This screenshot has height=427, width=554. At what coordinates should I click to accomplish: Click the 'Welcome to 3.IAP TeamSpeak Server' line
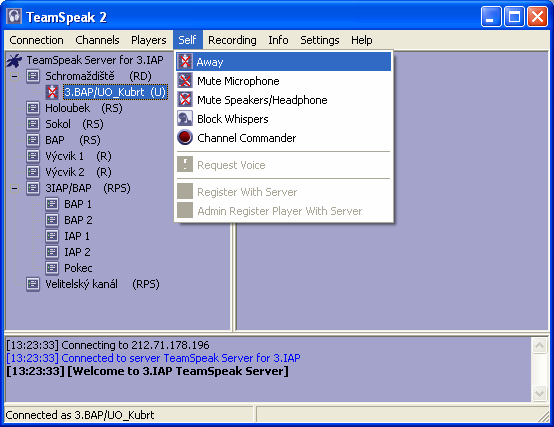point(147,371)
